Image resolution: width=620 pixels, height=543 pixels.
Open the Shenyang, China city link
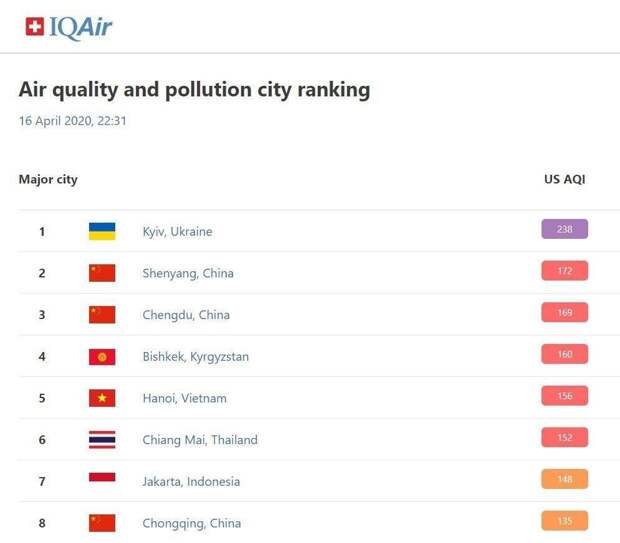click(188, 273)
